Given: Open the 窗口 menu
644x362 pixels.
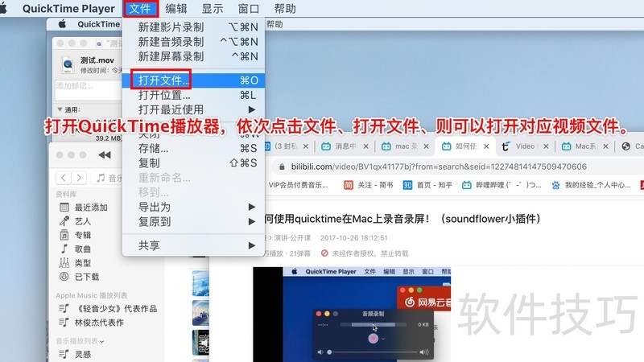Looking at the screenshot, I should tap(249, 9).
